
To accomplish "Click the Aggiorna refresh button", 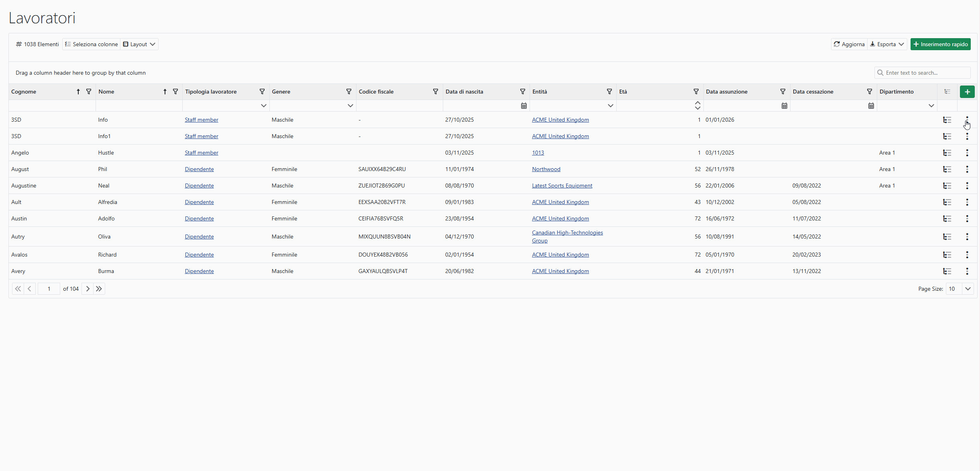I will (x=849, y=44).
